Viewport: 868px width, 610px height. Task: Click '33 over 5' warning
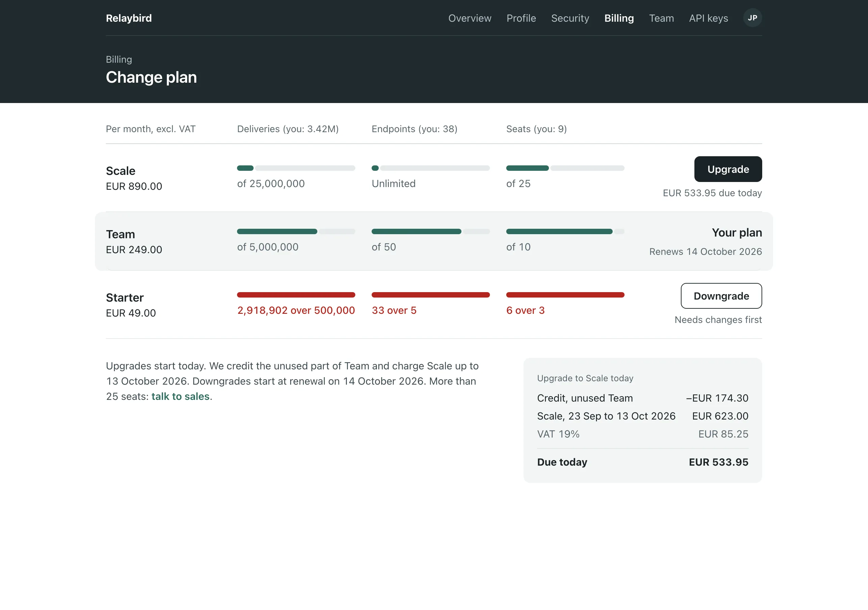[x=394, y=310]
